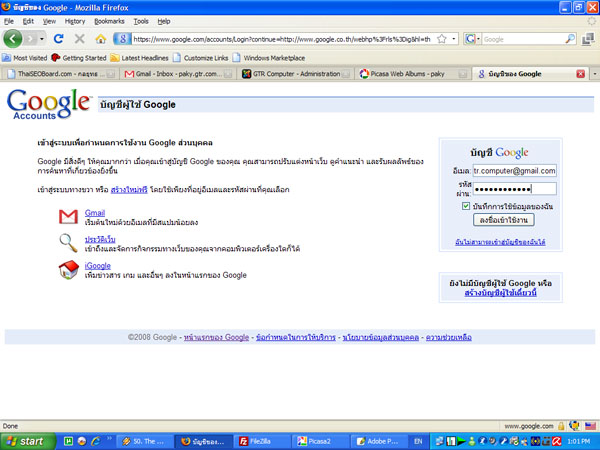Click the create an account now link
The width and height of the screenshot is (600, 450).
tap(500, 293)
